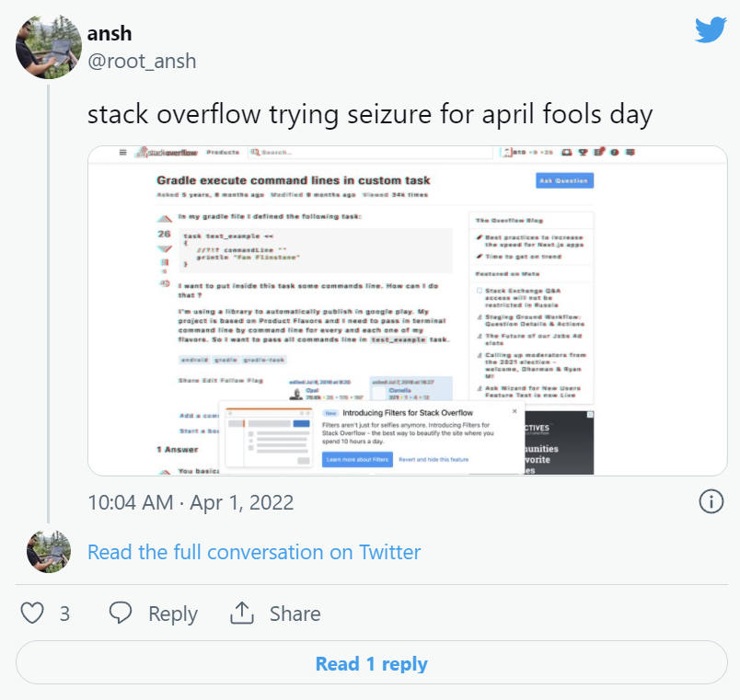Image resolution: width=740 pixels, height=700 pixels.
Task: Downvote the Gradle question
Action: click(165, 248)
